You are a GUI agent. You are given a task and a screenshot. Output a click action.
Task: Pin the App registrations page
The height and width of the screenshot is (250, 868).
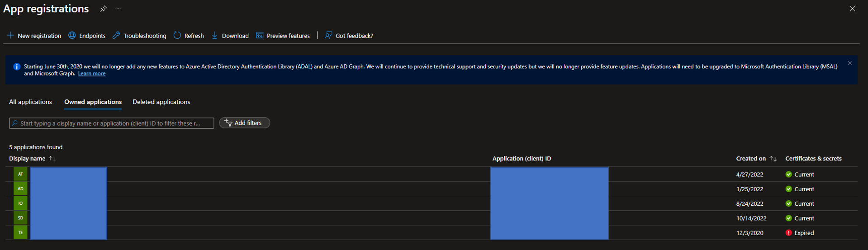point(103,9)
